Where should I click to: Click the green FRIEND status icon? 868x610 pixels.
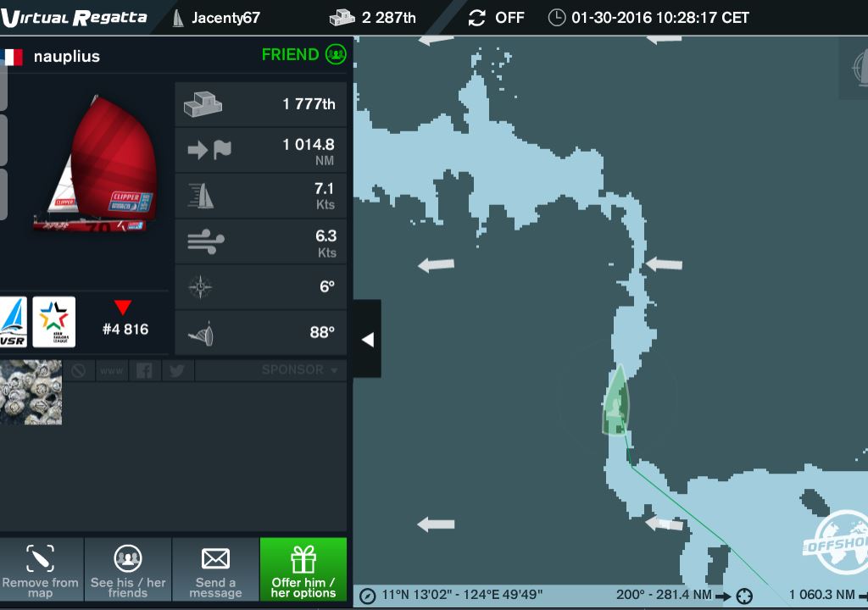pyautogui.click(x=336, y=54)
